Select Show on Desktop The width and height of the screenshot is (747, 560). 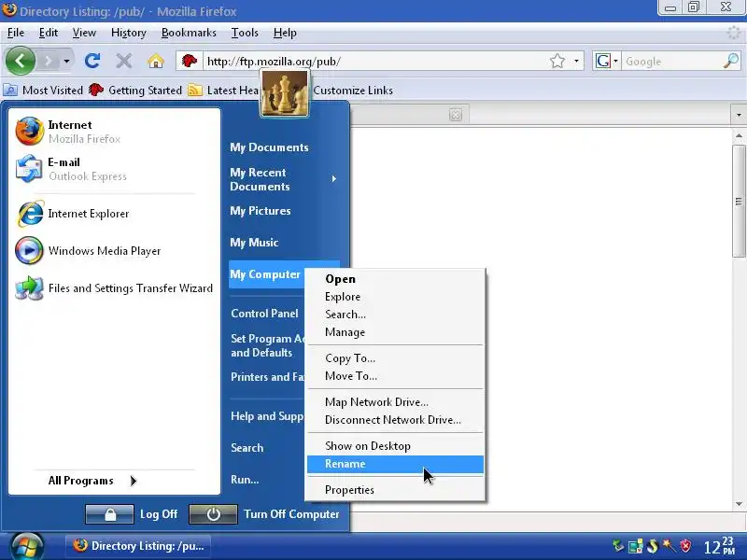[x=395, y=446]
